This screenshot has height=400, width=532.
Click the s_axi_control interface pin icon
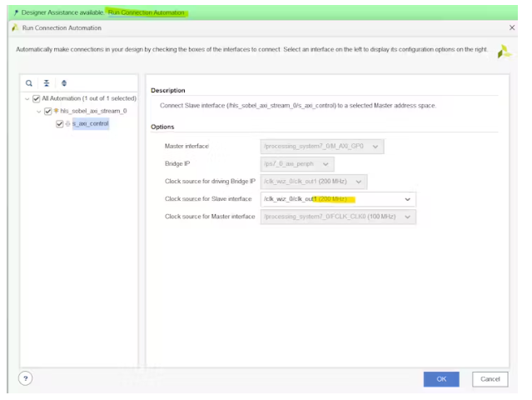pos(67,124)
